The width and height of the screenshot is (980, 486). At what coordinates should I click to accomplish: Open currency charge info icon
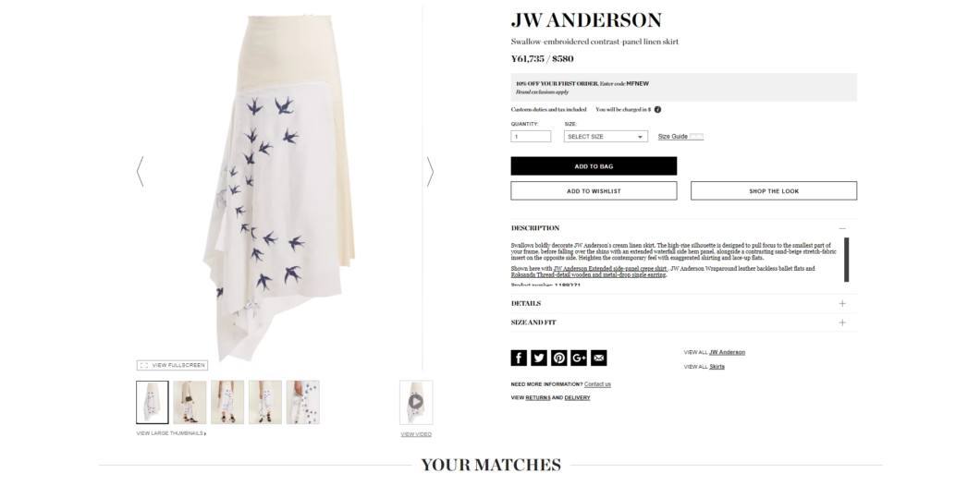click(x=657, y=109)
